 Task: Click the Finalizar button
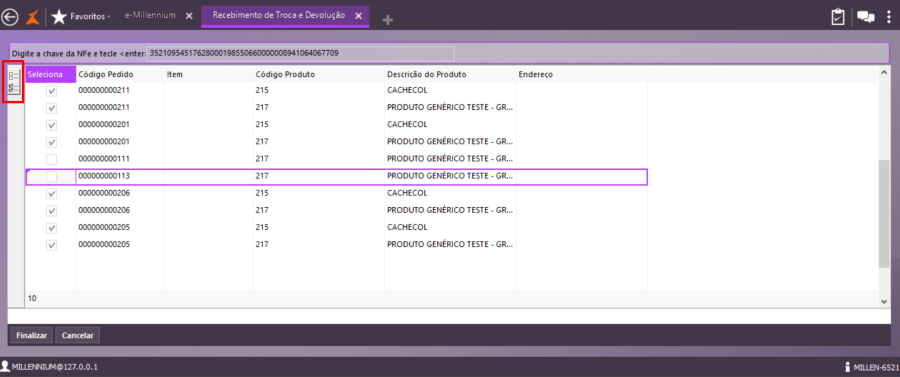tap(32, 335)
